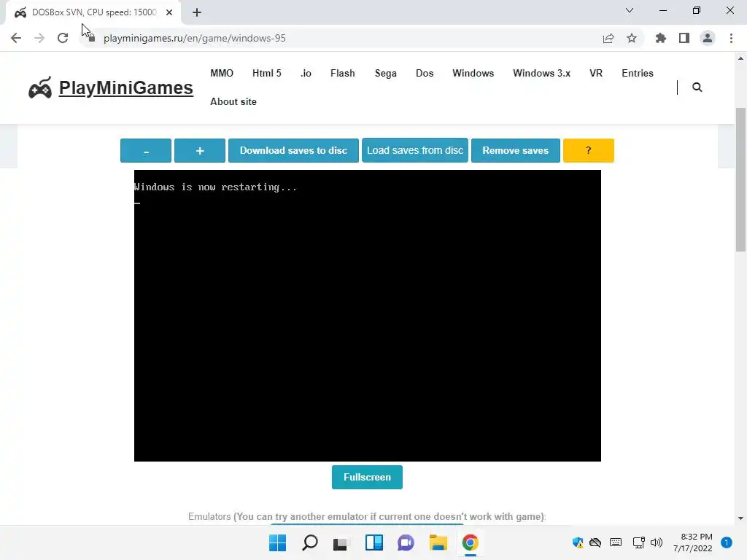Open volume control in tray
Image resolution: width=747 pixels, height=560 pixels.
(x=657, y=542)
